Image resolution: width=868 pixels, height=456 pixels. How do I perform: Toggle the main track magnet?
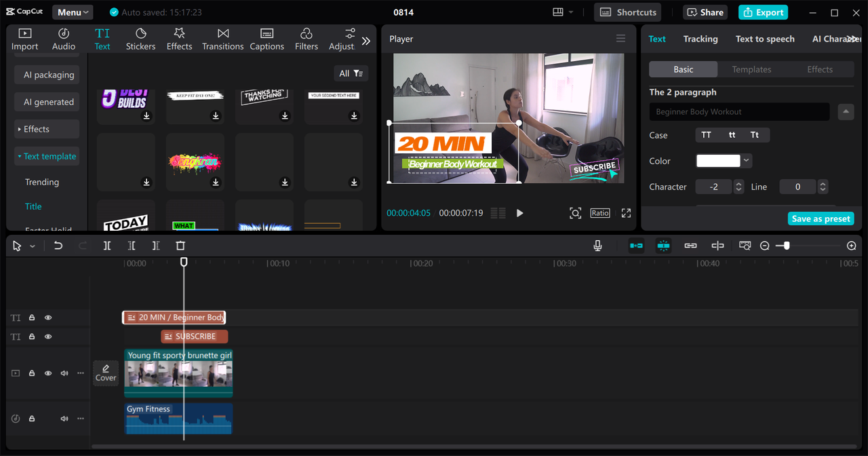636,246
